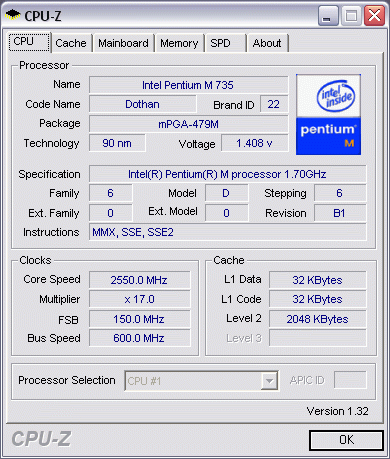This screenshot has height=459, width=390.
Task: Switch to the Memory tab
Action: (179, 43)
